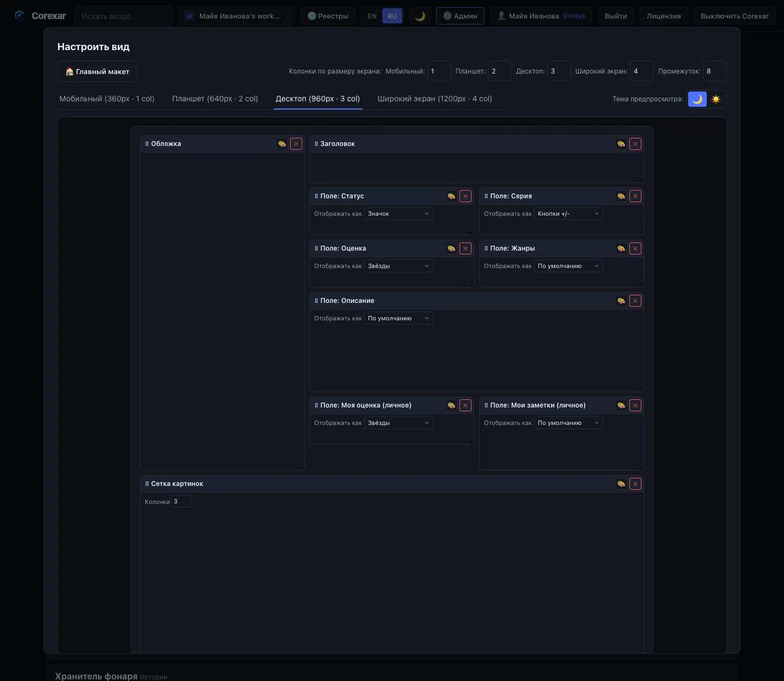The image size is (784, 681).
Task: Grab the drag handle of Обложка block
Action: click(147, 144)
